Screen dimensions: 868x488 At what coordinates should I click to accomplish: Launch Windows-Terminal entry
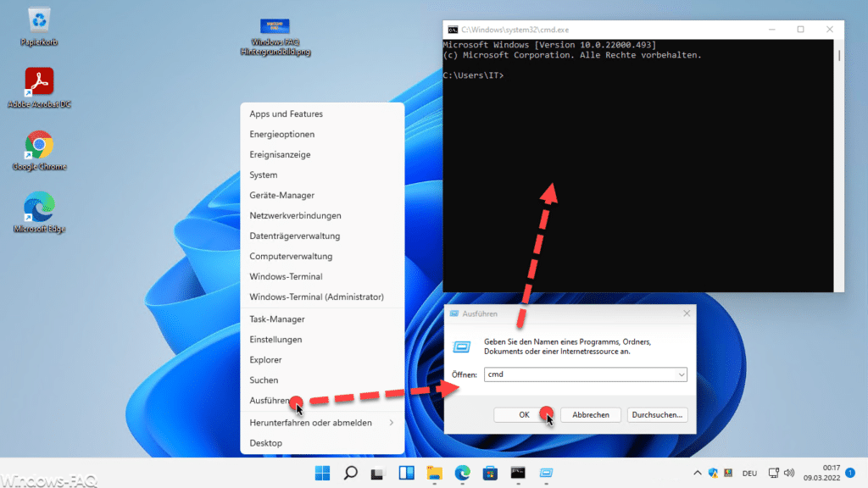pos(322,277)
